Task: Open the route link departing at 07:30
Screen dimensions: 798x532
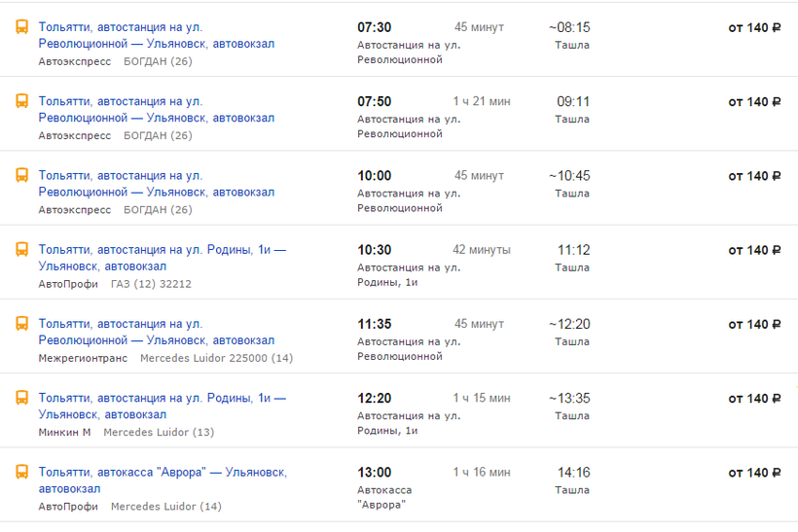Action: pyautogui.click(x=157, y=35)
